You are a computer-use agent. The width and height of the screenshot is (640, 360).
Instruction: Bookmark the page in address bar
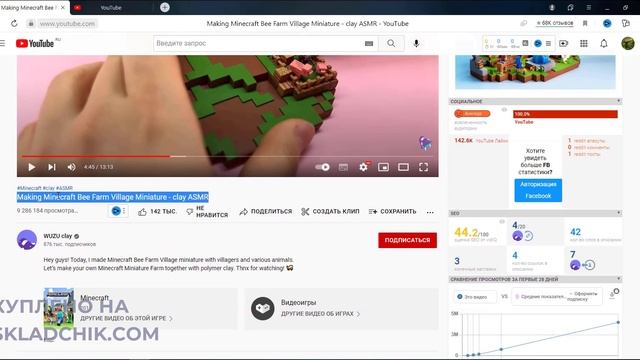(585, 24)
